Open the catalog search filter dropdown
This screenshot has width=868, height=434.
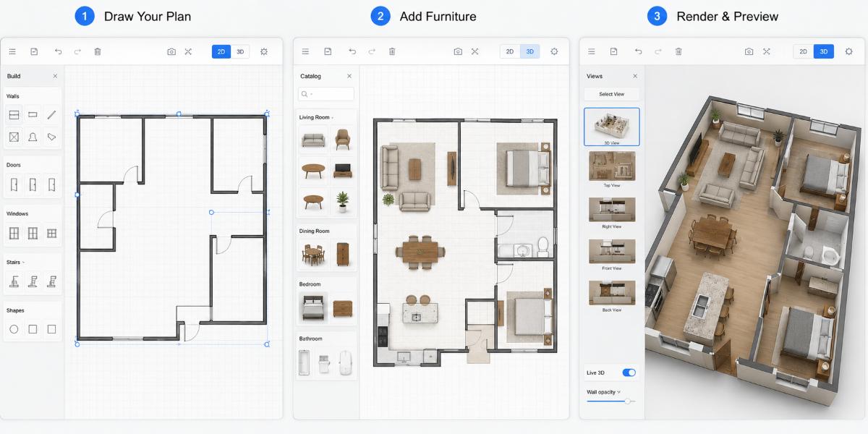311,94
